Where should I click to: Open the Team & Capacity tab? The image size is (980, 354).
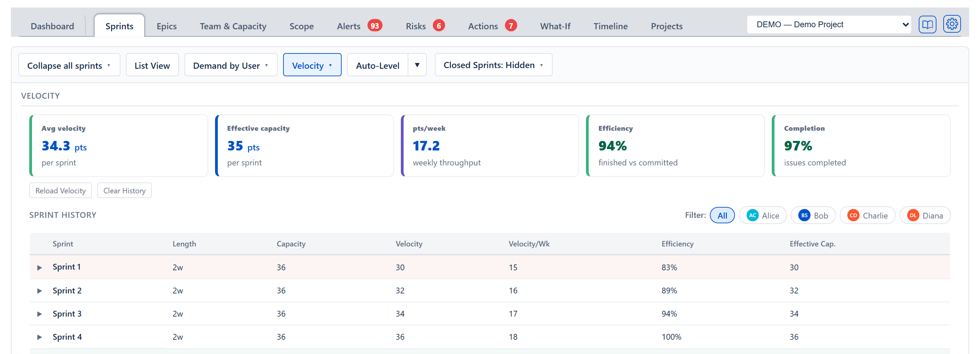click(233, 26)
